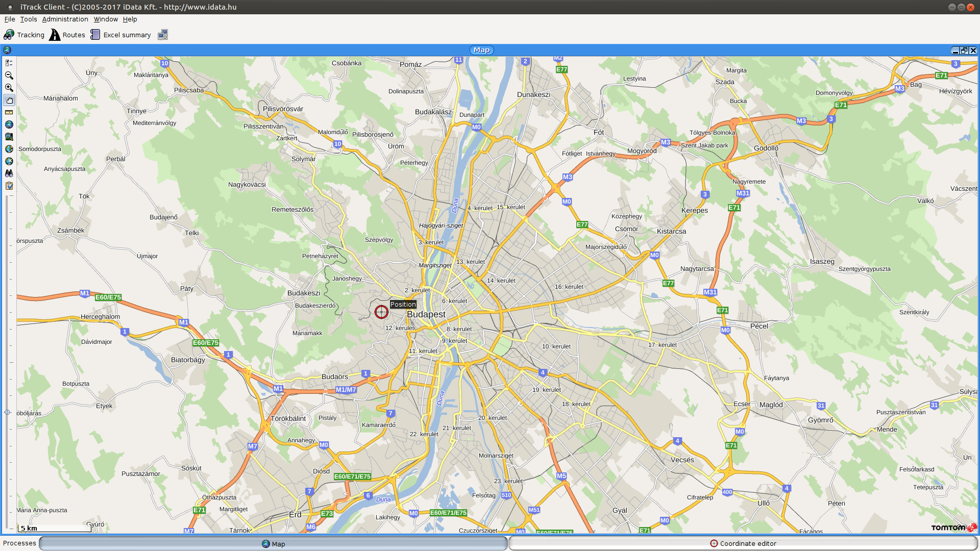Click the zoom level slider handle
980x551 pixels.
7,412
